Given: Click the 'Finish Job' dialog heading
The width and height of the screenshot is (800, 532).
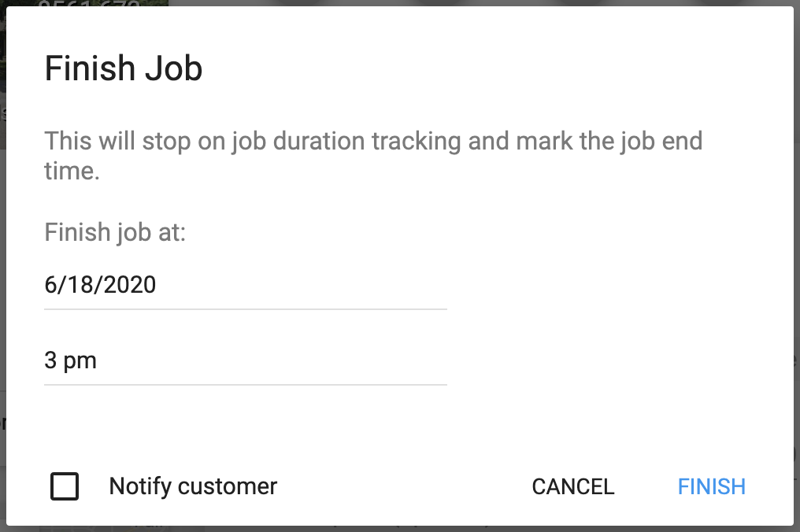Looking at the screenshot, I should (x=124, y=68).
